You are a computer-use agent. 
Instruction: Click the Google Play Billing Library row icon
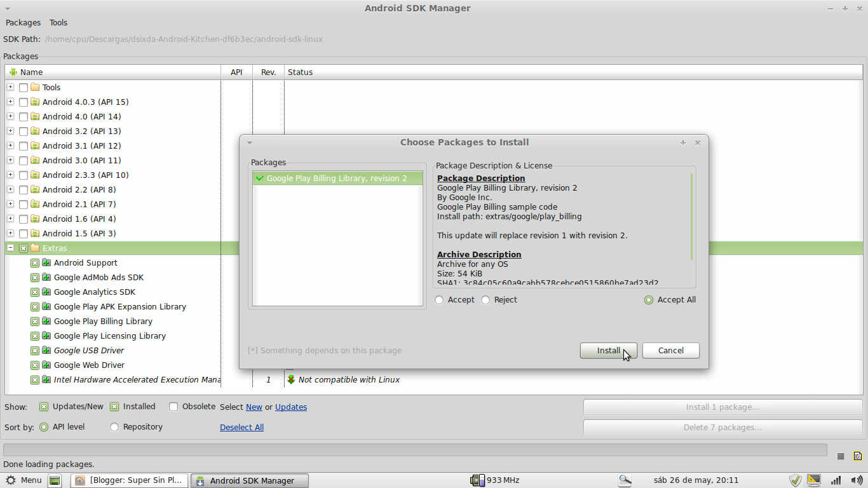click(46, 321)
